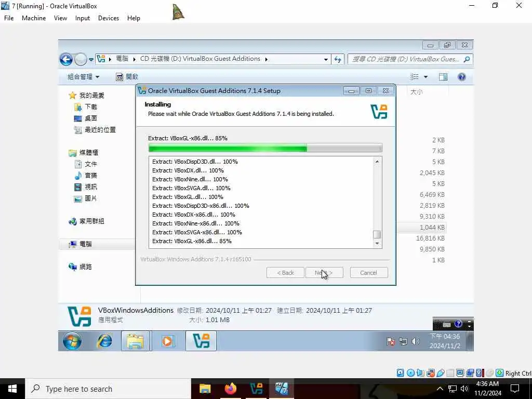Viewport: 532px width, 399px height.
Task: Click the 開啟 open toolbar button
Action: [127, 77]
